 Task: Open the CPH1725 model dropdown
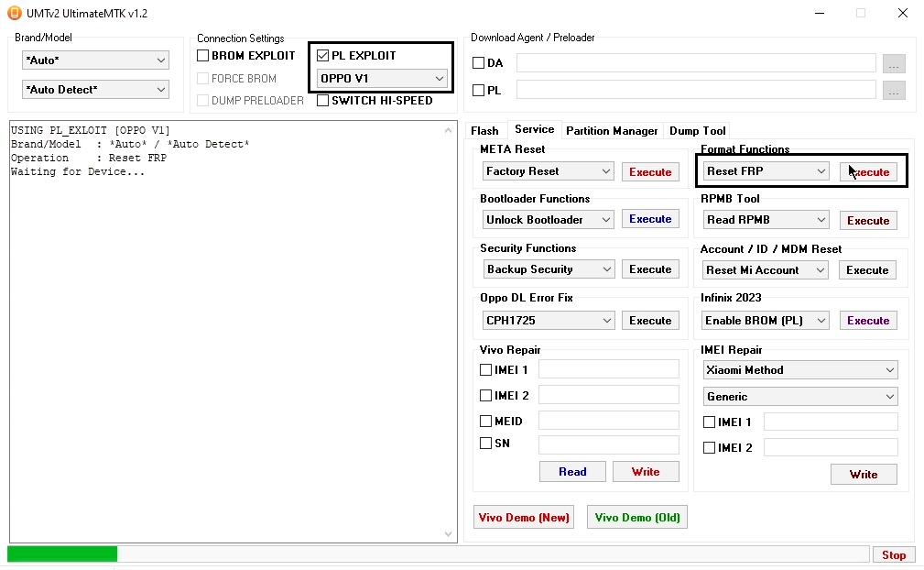click(x=548, y=321)
